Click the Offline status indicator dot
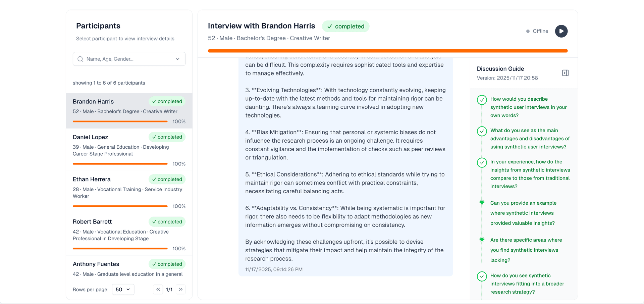This screenshot has height=304, width=644. 527,31
